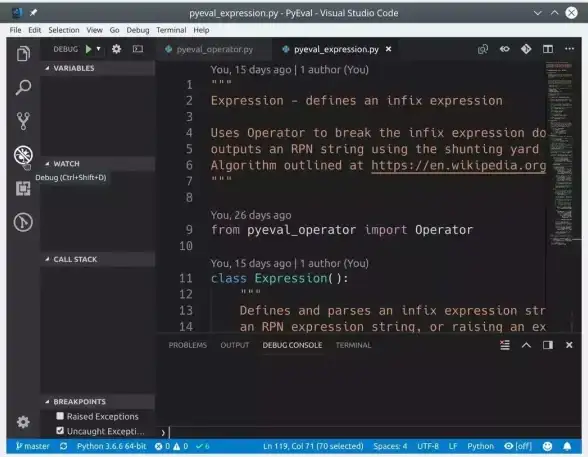Uncheck Uncaught Exceptions breakpoint
This screenshot has width=588, height=457.
[x=60, y=431]
